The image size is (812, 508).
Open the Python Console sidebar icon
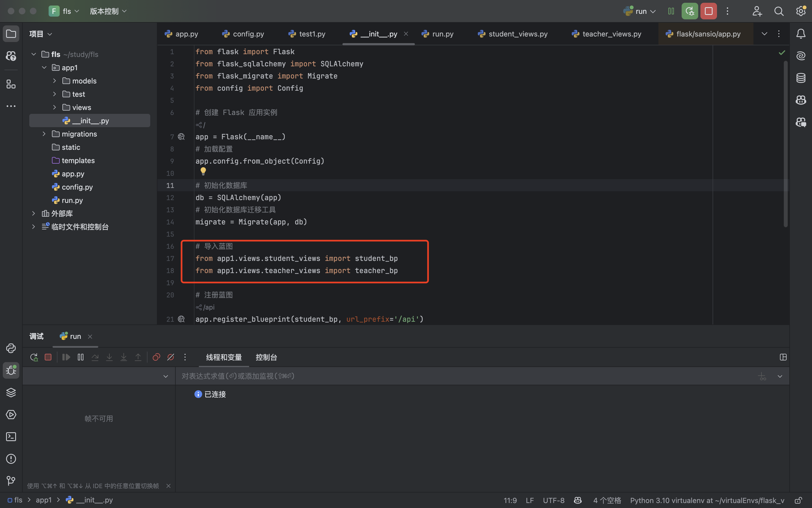[11, 348]
